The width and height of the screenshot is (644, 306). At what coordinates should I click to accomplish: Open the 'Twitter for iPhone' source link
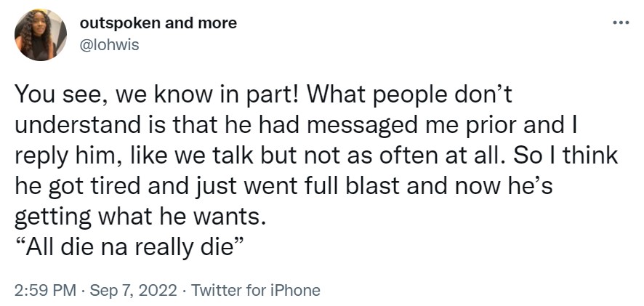[x=255, y=290]
